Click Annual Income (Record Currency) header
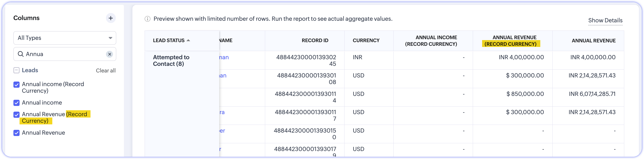Image resolution: width=644 pixels, height=159 pixels. coord(431,41)
